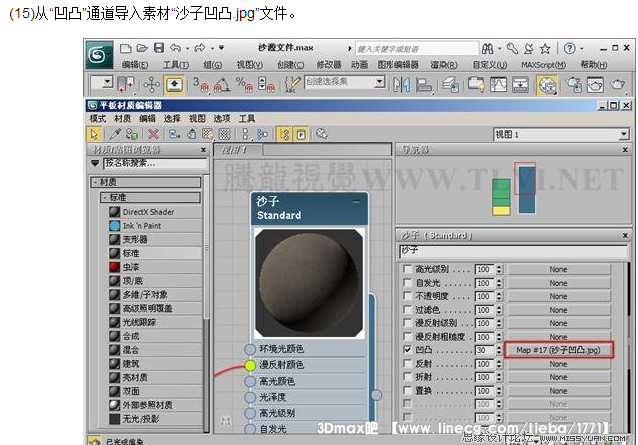Click the star favorites icon
The image size is (638, 445).
point(545,49)
